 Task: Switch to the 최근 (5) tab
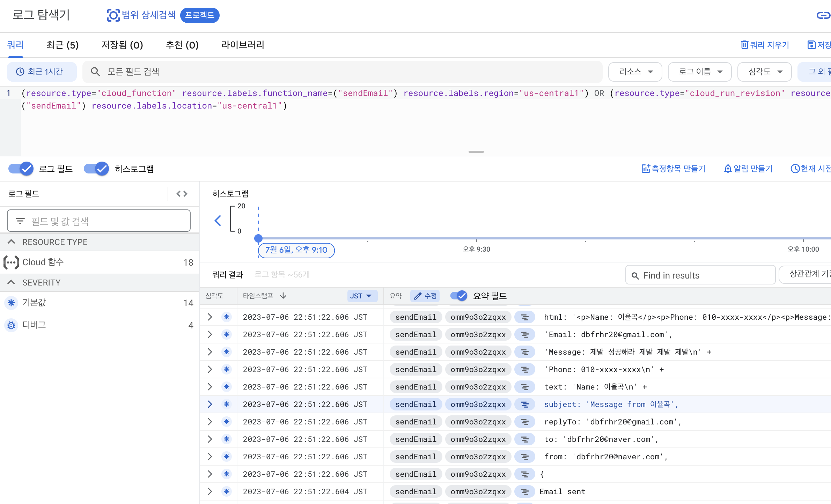click(62, 45)
